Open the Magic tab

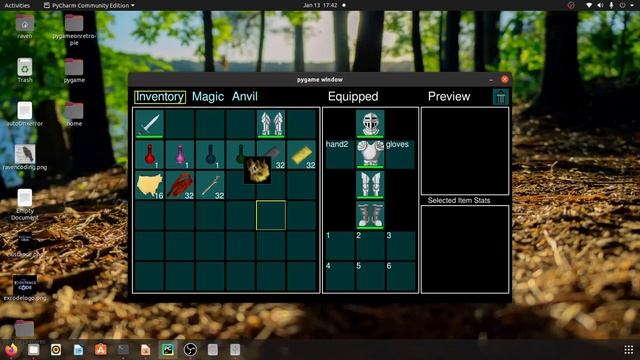208,97
